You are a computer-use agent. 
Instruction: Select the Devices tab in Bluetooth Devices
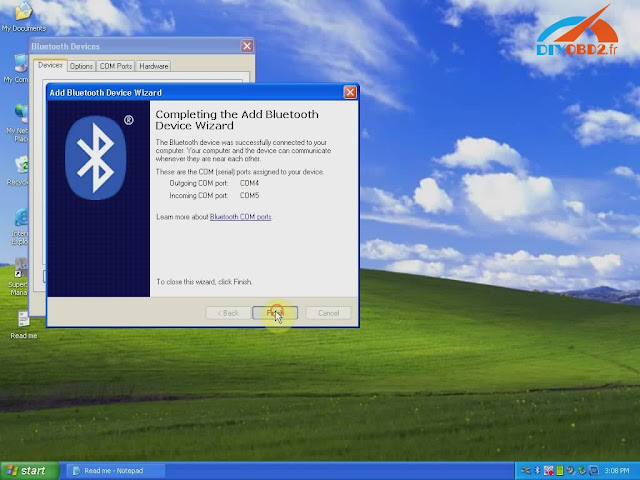tap(50, 65)
